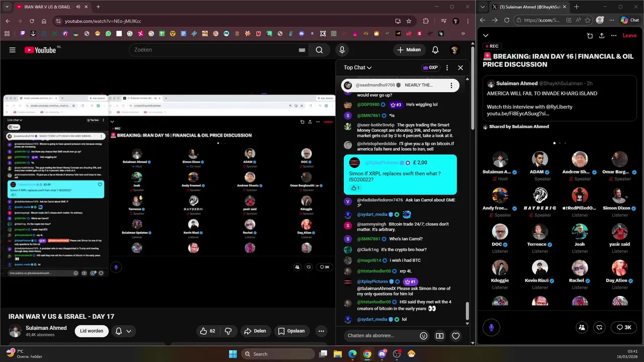Add X page to Edge favorites
This screenshot has width=644, height=362.
(587, 20)
